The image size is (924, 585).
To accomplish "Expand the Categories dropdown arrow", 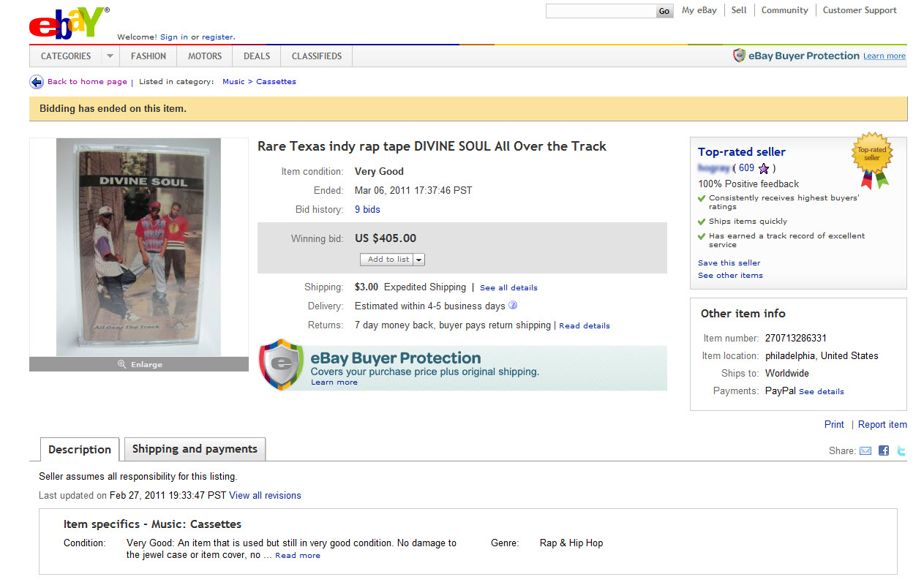I will [x=110, y=56].
